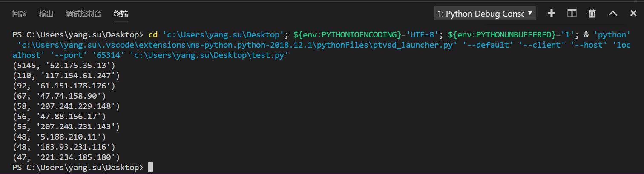Open the 调试控制台 tab

tap(83, 14)
